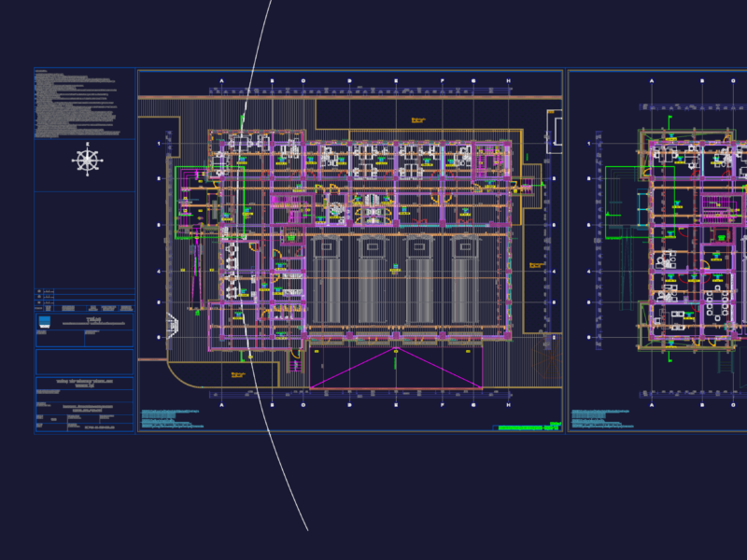Click the blue company logo in title block
Viewport: 747px width, 560px height.
[44, 322]
